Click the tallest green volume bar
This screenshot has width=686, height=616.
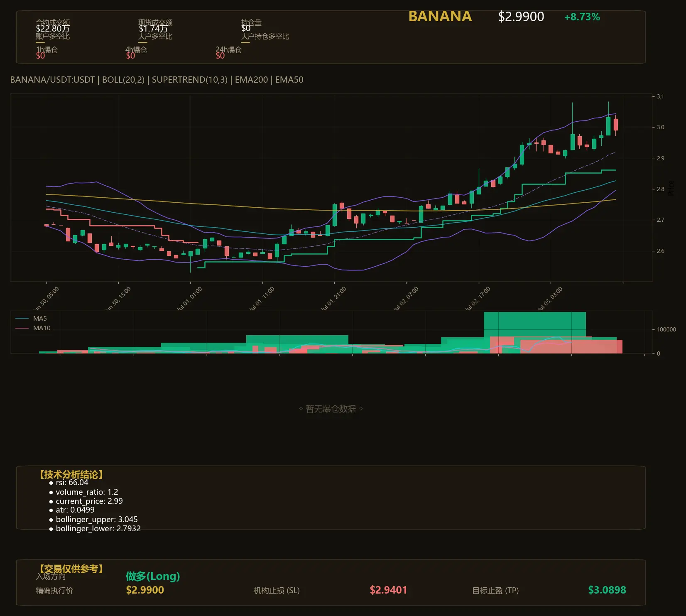pyautogui.click(x=535, y=333)
